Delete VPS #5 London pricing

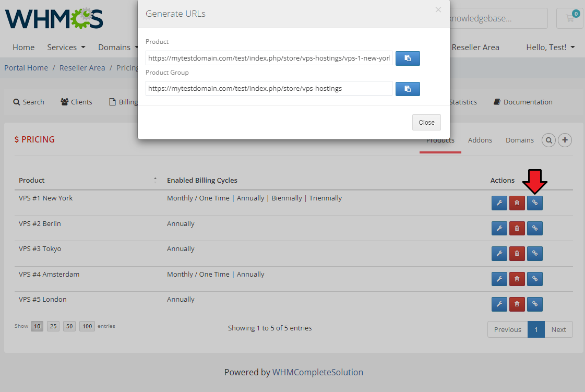click(x=517, y=304)
